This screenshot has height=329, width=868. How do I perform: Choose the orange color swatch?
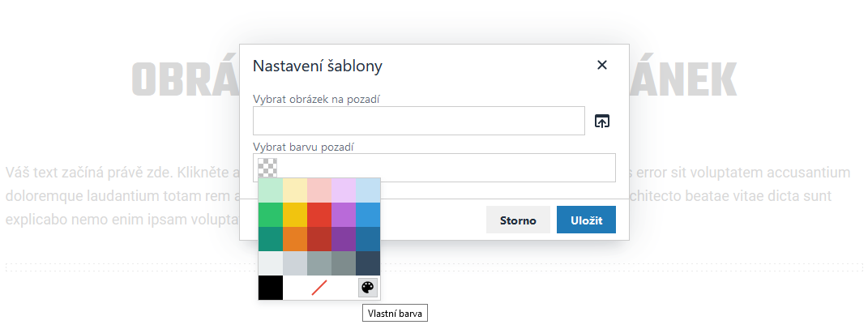295,239
